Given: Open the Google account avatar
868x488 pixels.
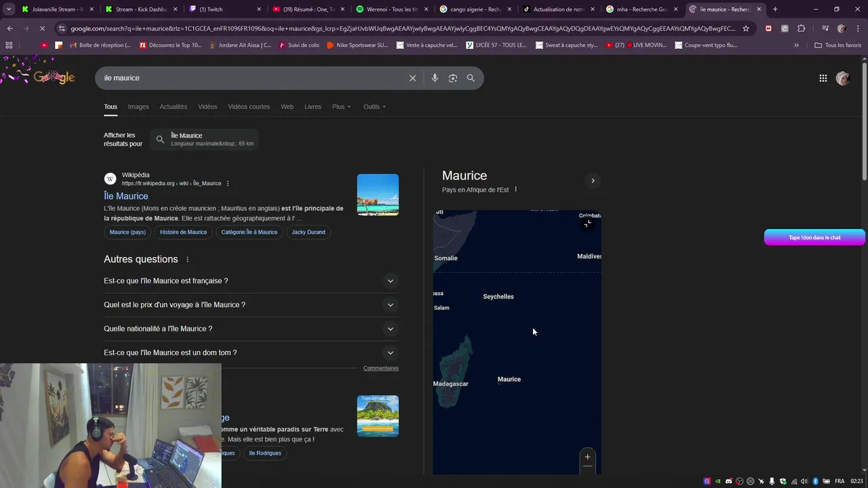Looking at the screenshot, I should [843, 78].
